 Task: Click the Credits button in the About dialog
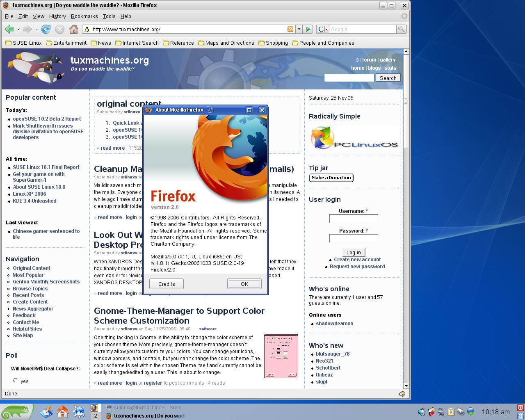pos(167,284)
